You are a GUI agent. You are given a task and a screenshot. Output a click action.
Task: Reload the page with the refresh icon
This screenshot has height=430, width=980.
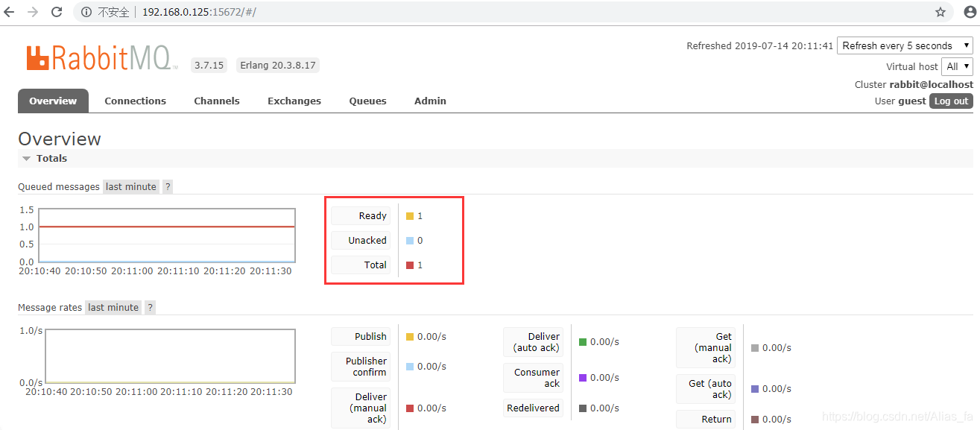point(57,12)
